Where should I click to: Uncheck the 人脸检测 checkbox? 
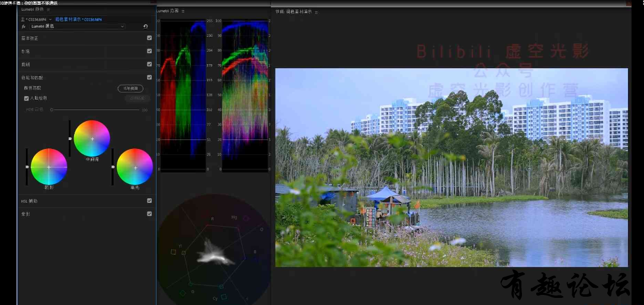(x=27, y=99)
